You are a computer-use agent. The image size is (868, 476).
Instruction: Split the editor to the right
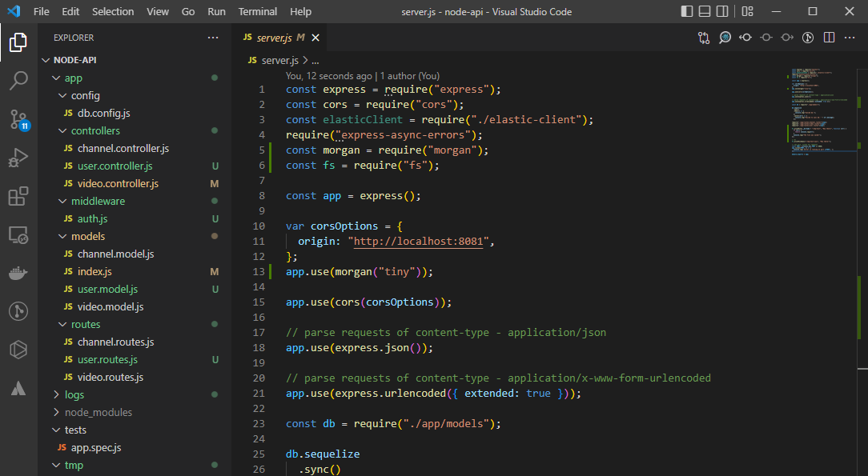[x=830, y=38]
